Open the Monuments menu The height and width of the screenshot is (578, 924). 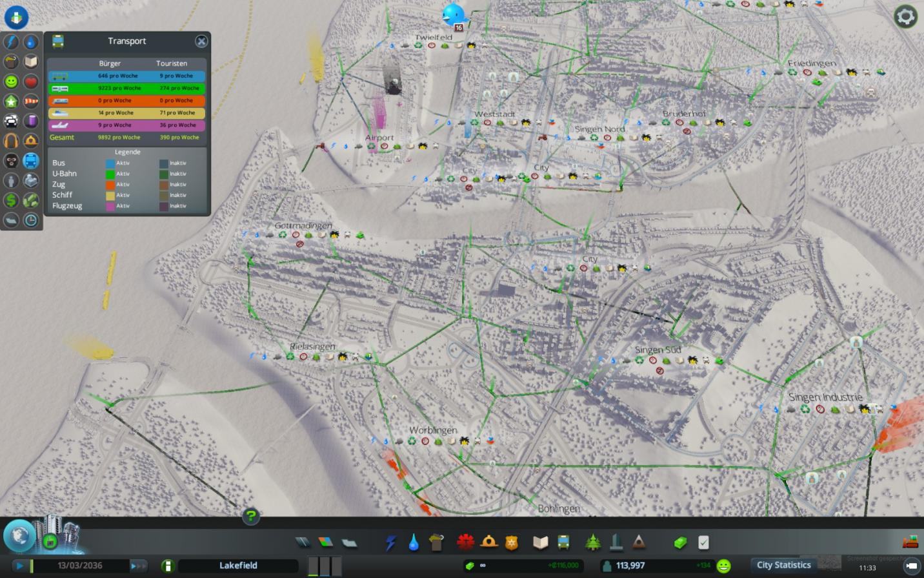639,542
